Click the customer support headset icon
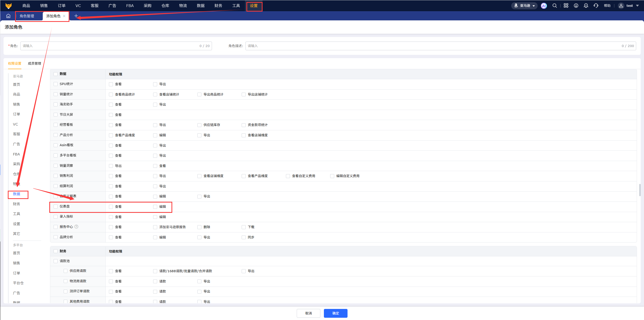 [596, 6]
